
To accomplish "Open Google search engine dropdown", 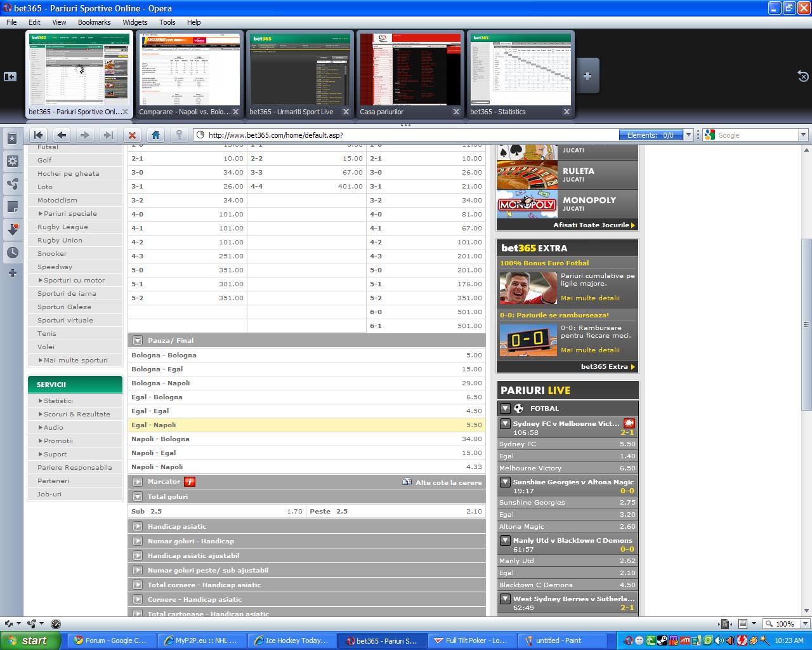I will pyautogui.click(x=803, y=135).
